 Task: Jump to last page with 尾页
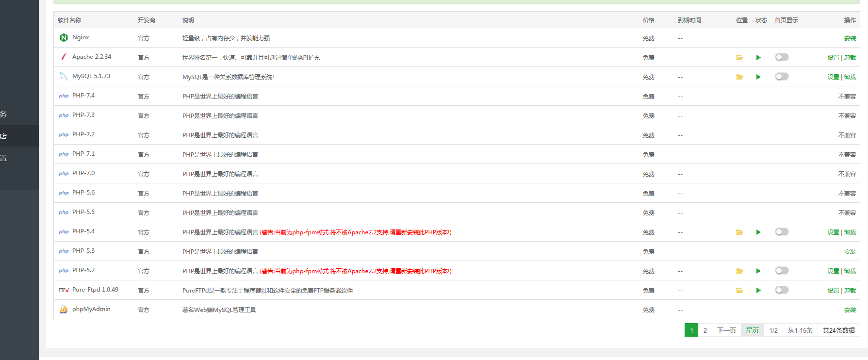753,330
